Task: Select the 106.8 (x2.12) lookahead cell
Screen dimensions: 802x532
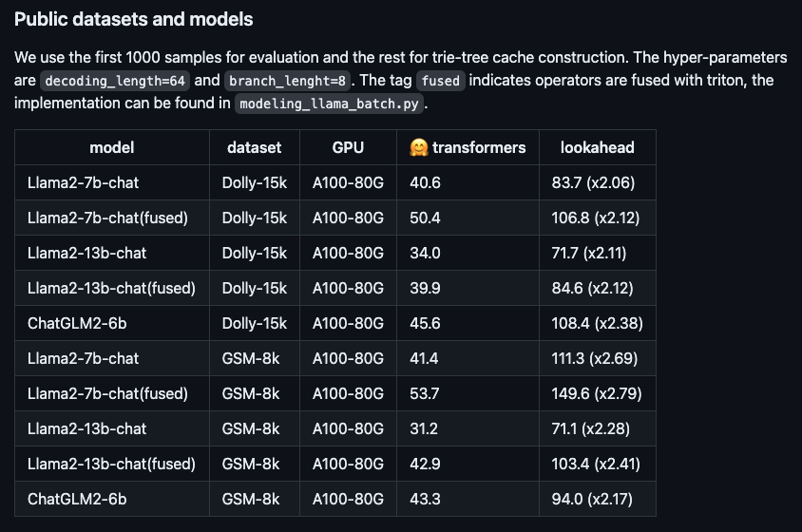Action: point(596,218)
